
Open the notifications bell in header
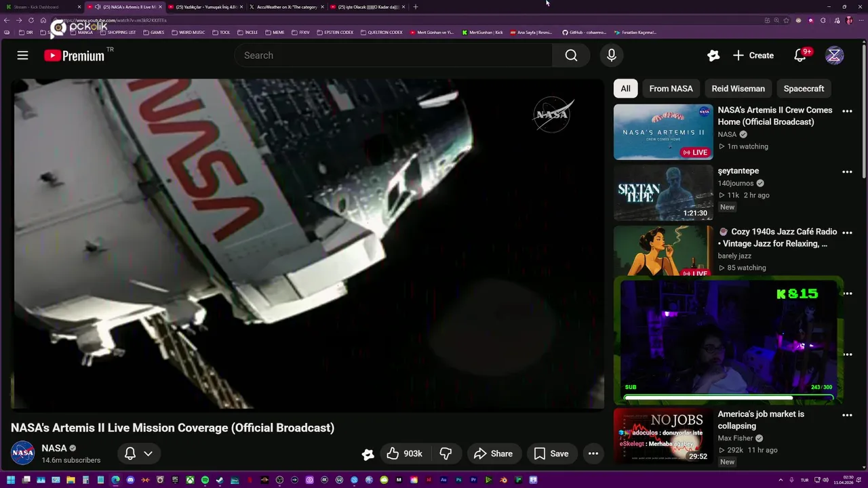[x=800, y=56]
